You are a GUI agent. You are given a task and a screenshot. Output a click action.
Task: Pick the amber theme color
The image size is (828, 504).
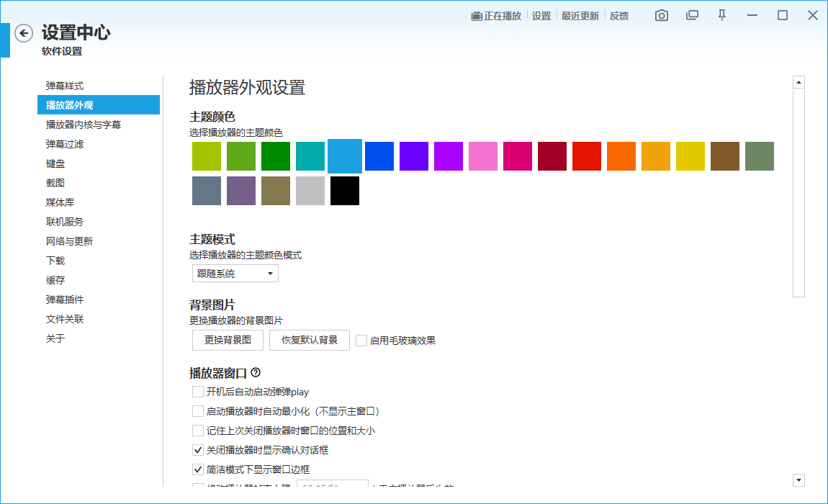[656, 156]
